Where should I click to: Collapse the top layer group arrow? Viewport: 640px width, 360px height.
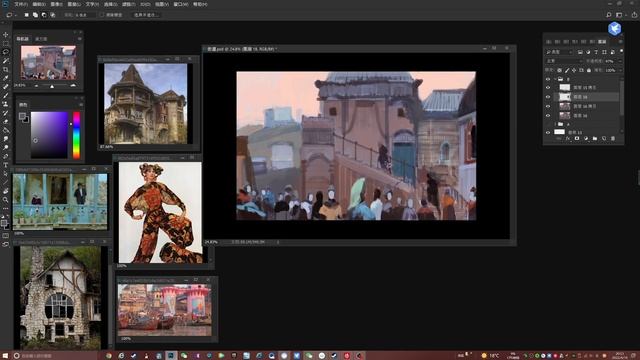click(556, 79)
